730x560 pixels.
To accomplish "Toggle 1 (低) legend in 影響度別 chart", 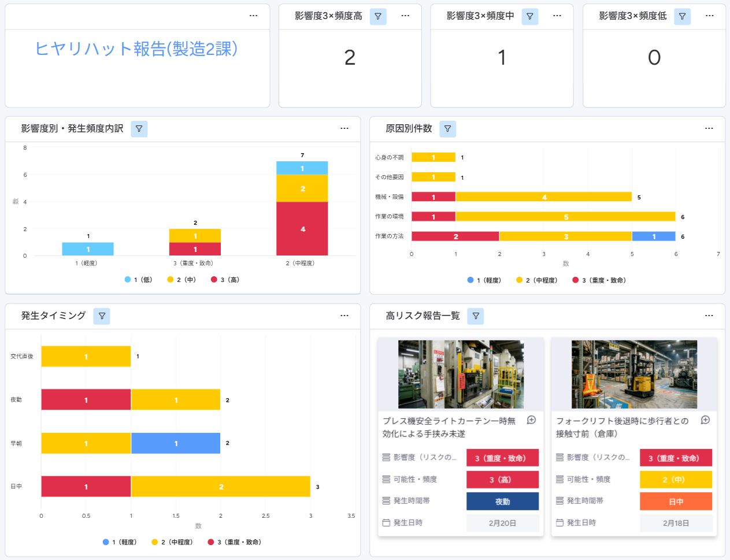I will [139, 280].
